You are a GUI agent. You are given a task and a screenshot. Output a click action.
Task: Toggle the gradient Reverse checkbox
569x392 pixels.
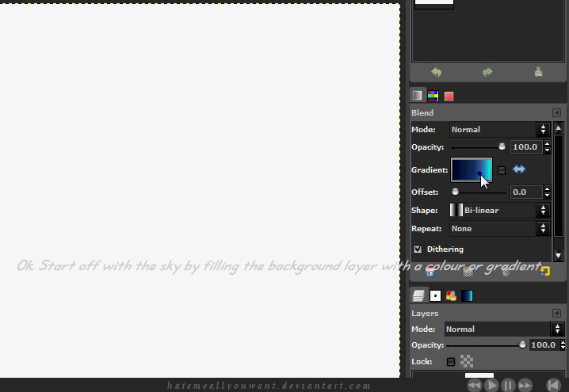(502, 170)
